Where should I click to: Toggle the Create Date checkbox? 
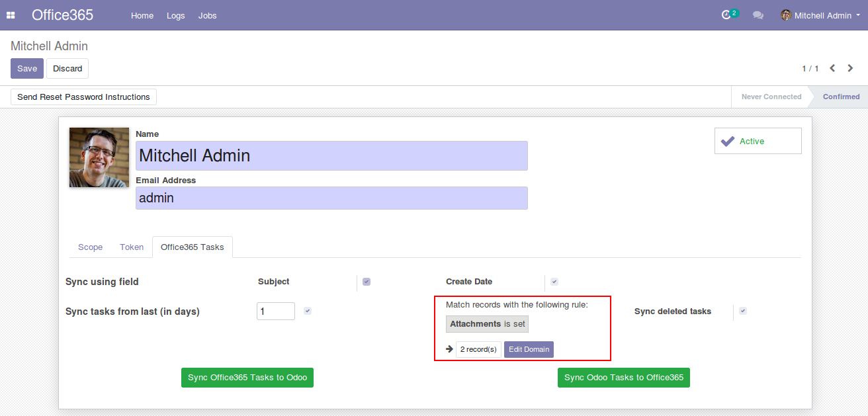[x=554, y=282]
